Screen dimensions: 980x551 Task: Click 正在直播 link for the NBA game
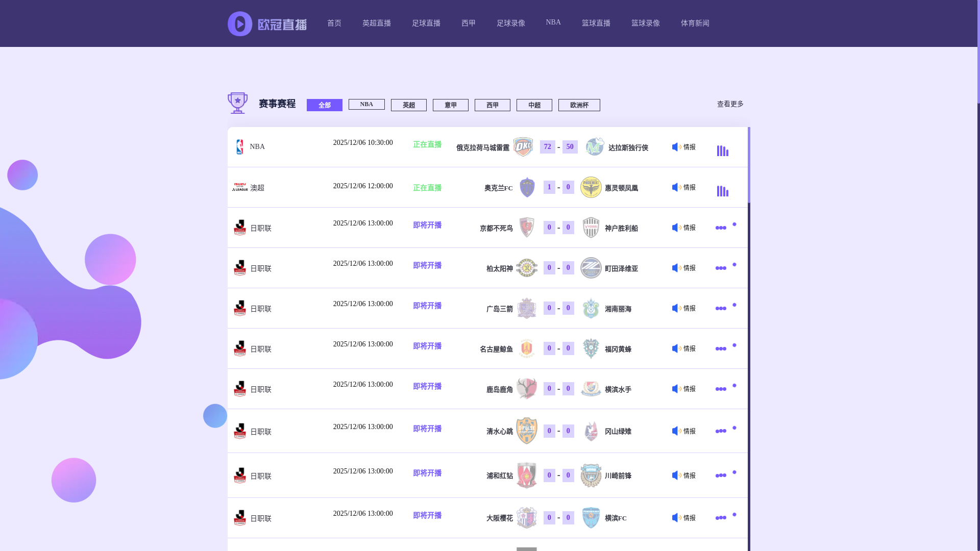pyautogui.click(x=427, y=145)
